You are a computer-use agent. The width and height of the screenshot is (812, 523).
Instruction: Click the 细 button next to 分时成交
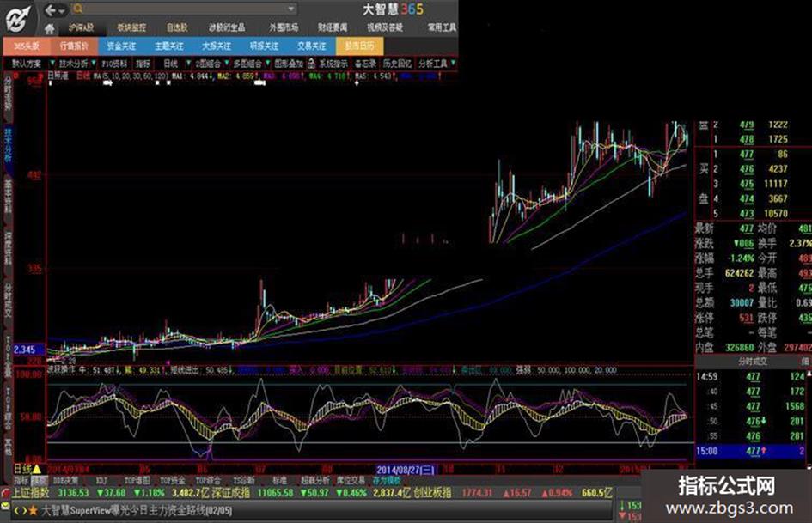(805, 362)
